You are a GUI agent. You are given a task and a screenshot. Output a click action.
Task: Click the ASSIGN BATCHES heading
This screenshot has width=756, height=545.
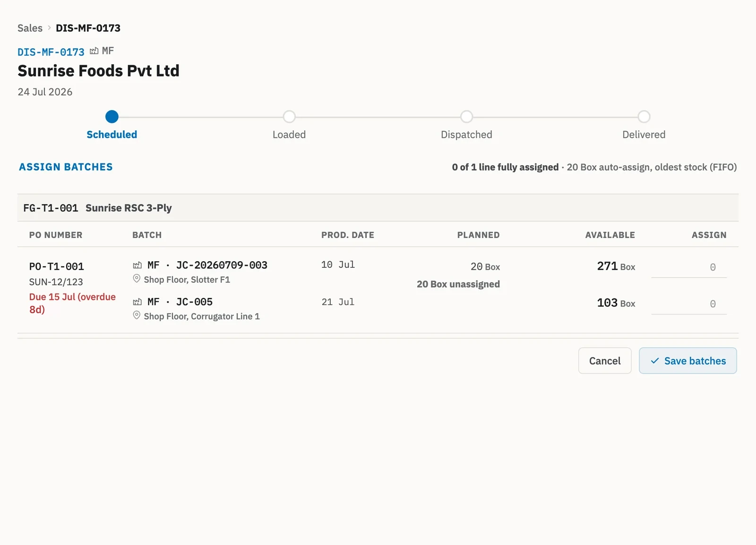pos(66,167)
